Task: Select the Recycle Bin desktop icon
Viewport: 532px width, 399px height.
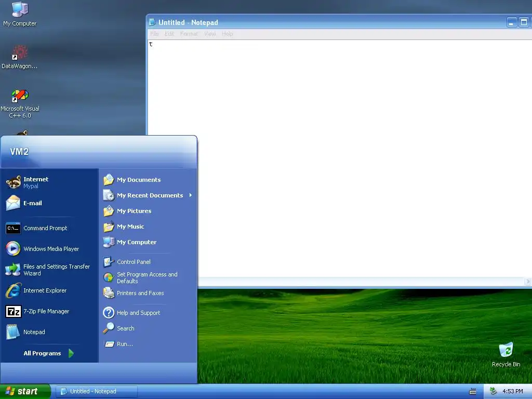Action: 506,354
